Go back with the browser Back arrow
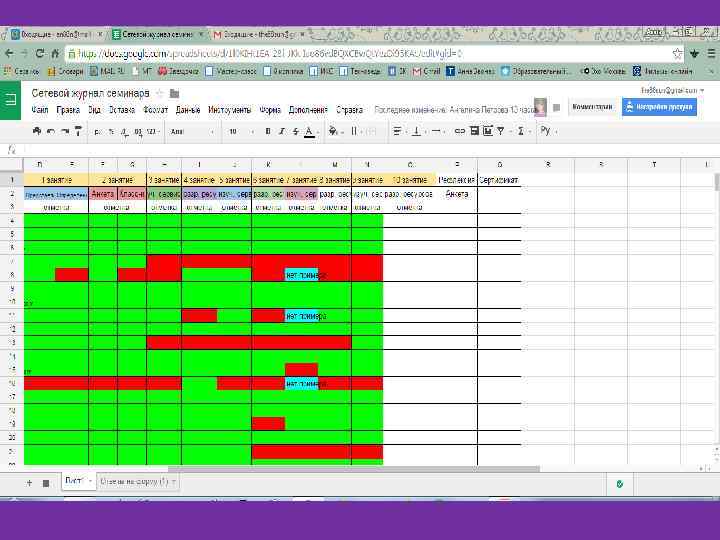The height and width of the screenshot is (540, 720). pos(9,54)
